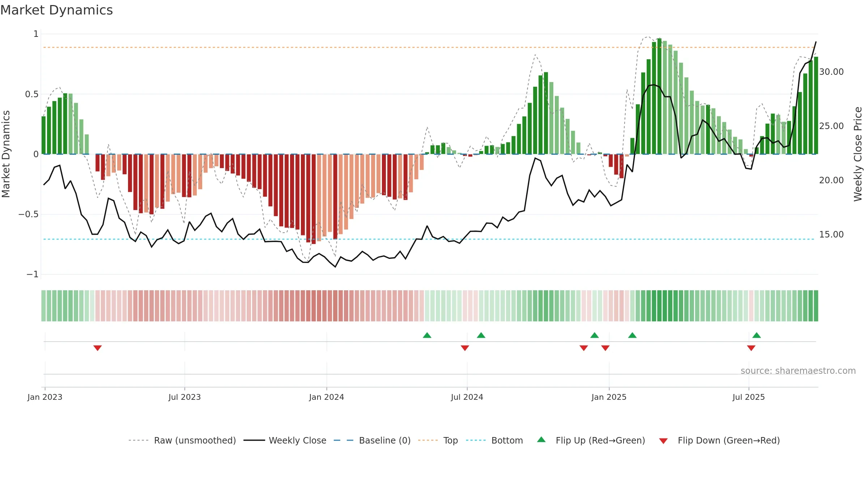Toggle the Top legend entry
868x488 pixels.
coord(438,440)
